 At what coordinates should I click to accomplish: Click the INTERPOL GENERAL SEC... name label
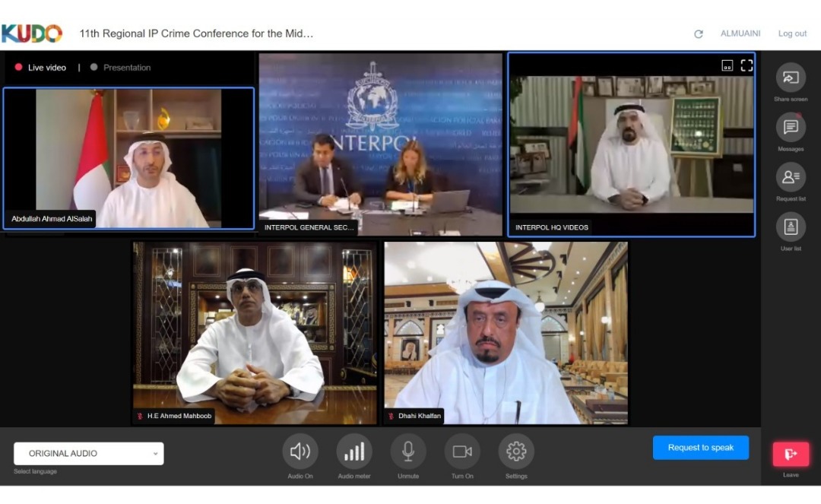click(309, 227)
